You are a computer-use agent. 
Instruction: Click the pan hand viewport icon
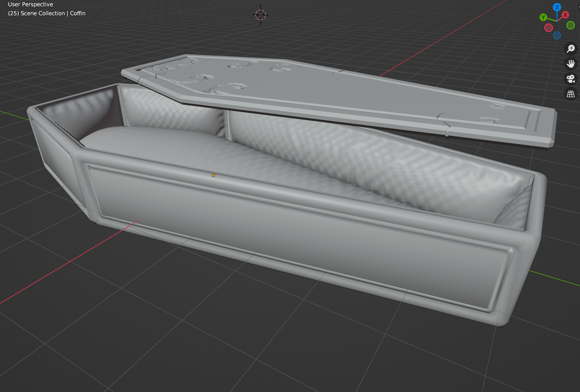point(571,64)
